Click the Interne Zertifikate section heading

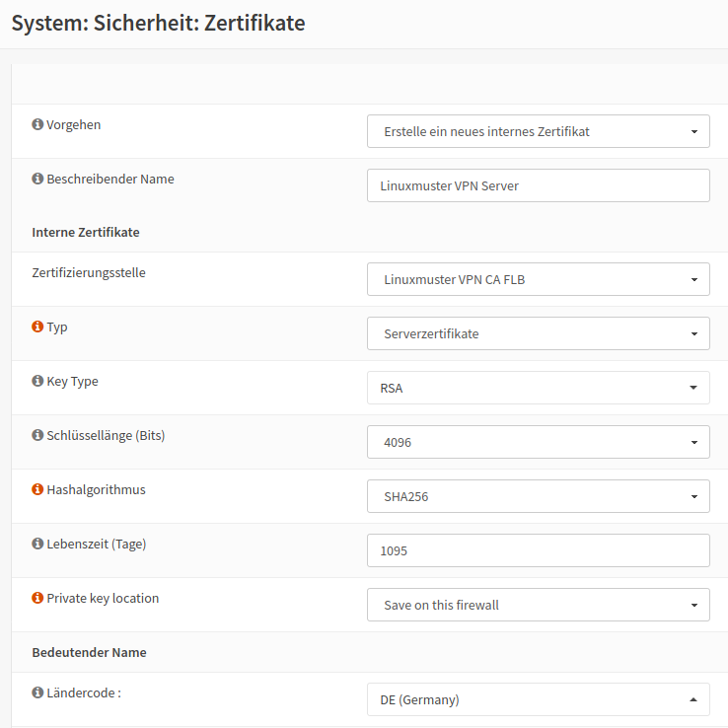pos(86,232)
